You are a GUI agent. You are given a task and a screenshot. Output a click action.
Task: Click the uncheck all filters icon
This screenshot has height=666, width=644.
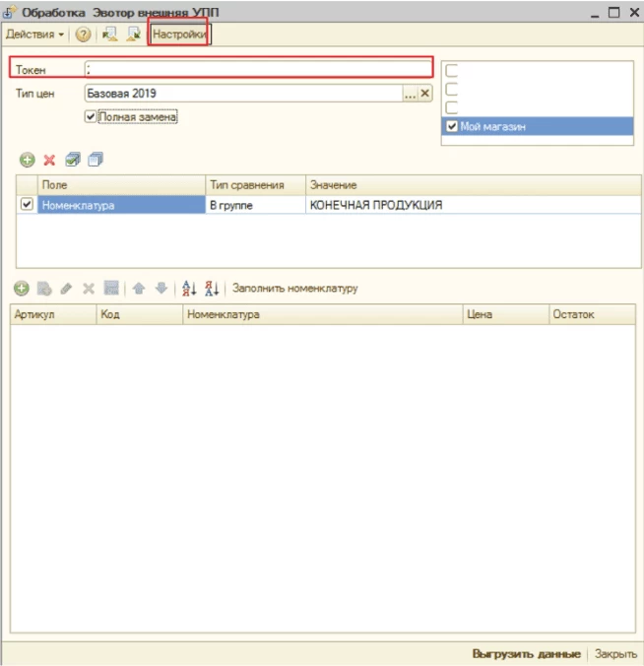95,160
